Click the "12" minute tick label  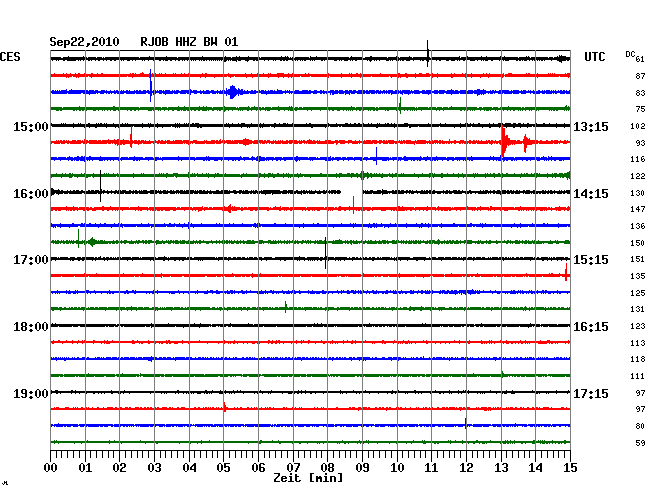(466, 468)
